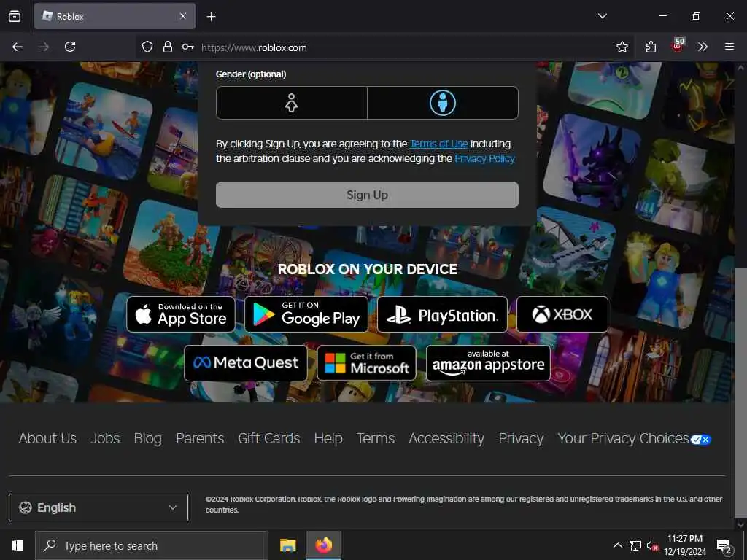747x560 pixels.
Task: Open the Blog footer link
Action: click(x=147, y=438)
